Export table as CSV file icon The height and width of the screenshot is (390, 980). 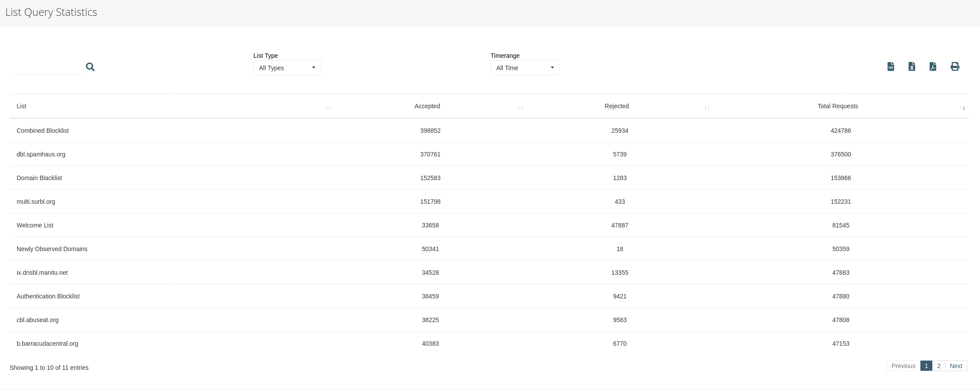click(891, 67)
